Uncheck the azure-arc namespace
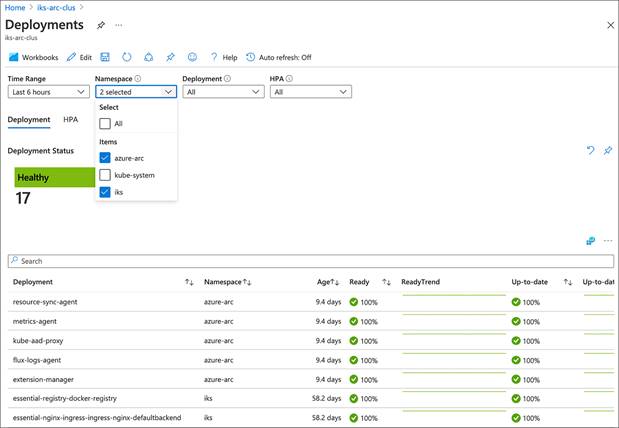Viewport: 619px width, 428px height. tap(105, 158)
